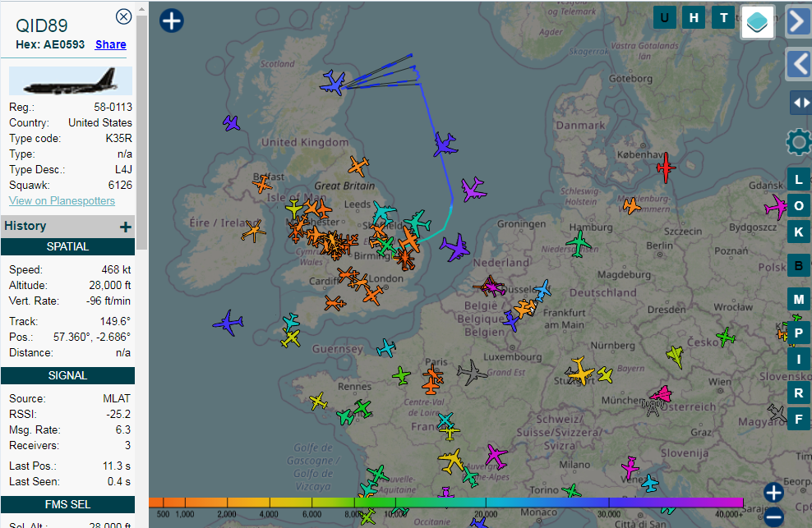
Task: Click the type code value K35R
Action: coord(118,138)
